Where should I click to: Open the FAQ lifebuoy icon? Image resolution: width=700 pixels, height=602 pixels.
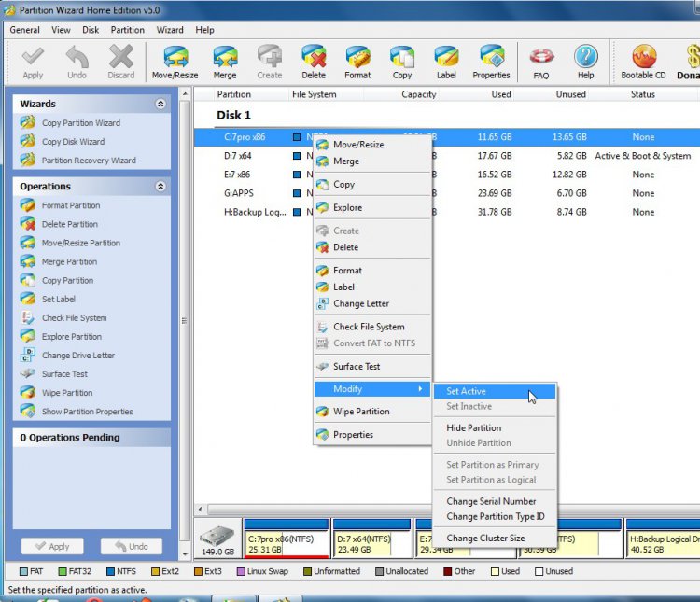tap(541, 63)
